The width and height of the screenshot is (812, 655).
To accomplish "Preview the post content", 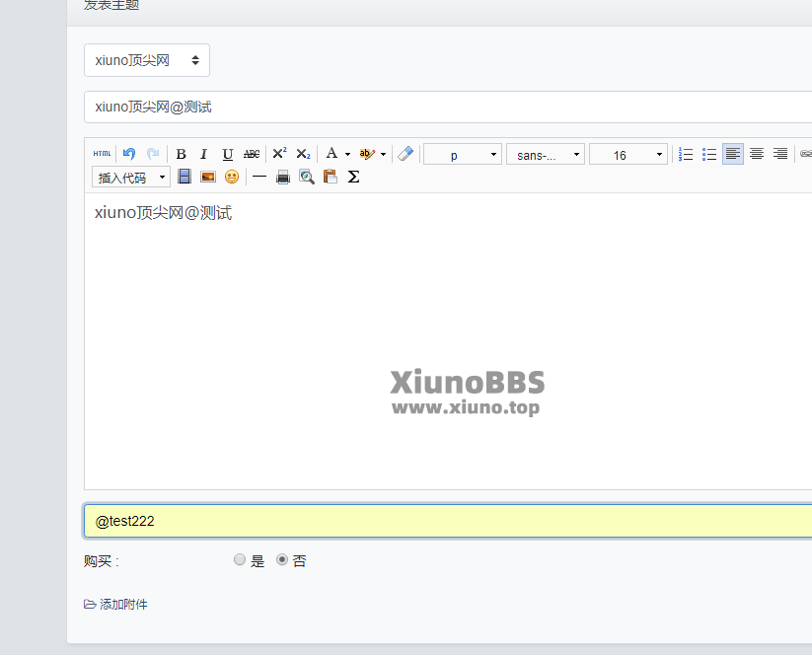I will pos(307,178).
